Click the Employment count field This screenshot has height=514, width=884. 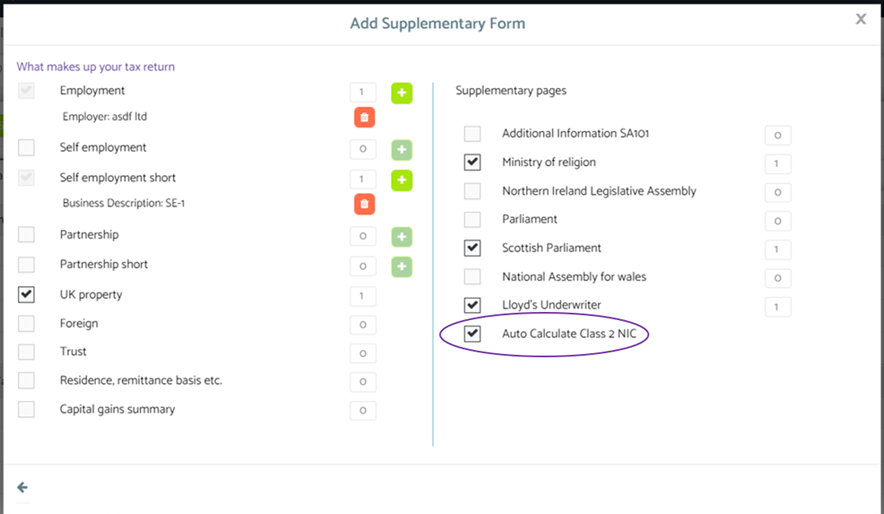tap(363, 93)
